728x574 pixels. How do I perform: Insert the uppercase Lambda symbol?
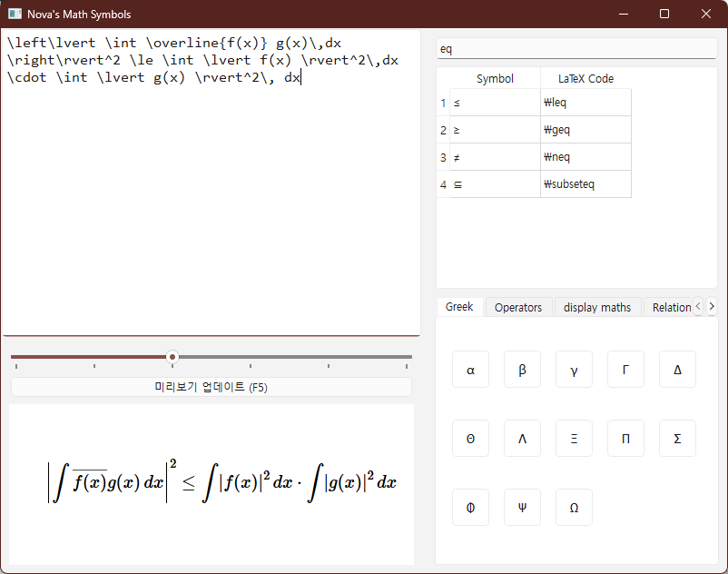(x=522, y=439)
